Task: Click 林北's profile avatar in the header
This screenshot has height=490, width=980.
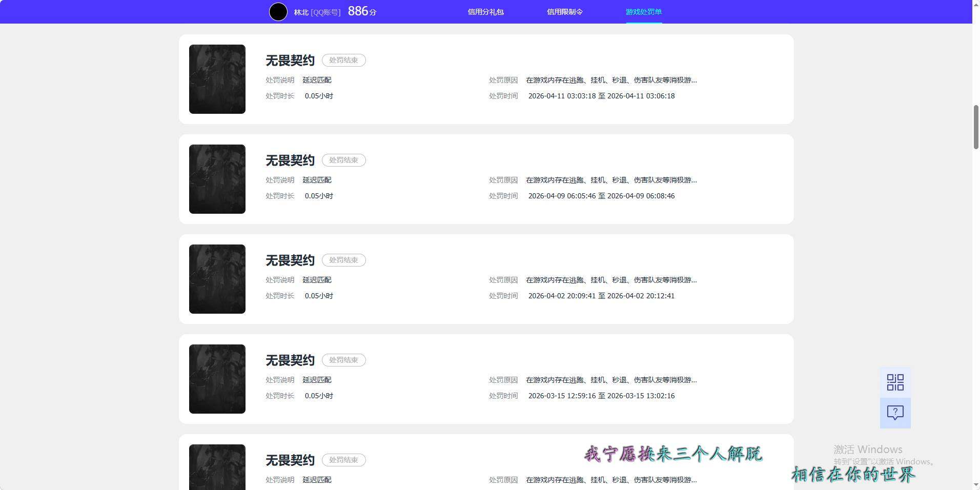Action: [278, 11]
